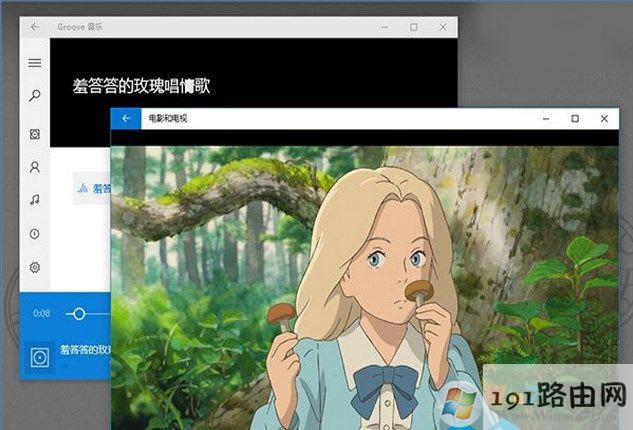Click the 电影和电视 window title
This screenshot has height=430, width=633.
click(168, 119)
